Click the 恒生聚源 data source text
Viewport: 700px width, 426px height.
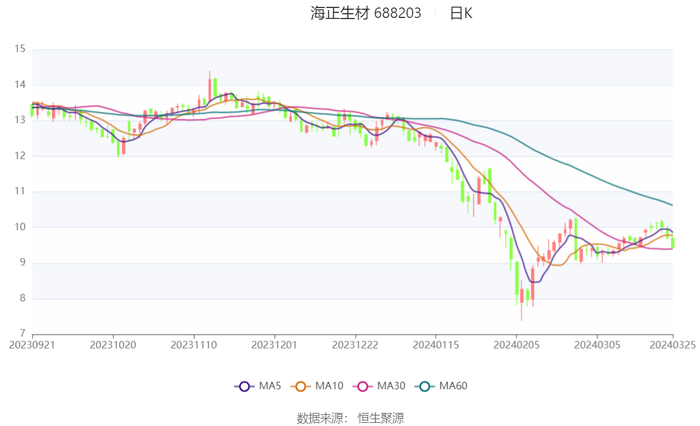pyautogui.click(x=381, y=417)
